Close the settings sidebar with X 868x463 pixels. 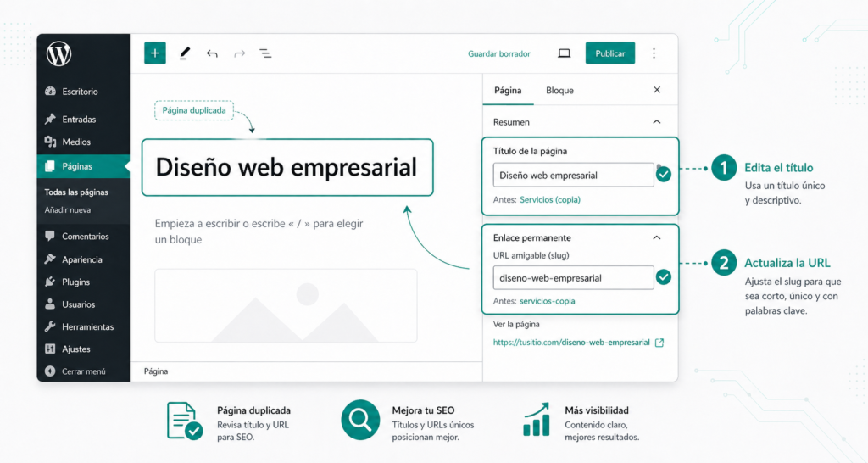[x=657, y=90]
